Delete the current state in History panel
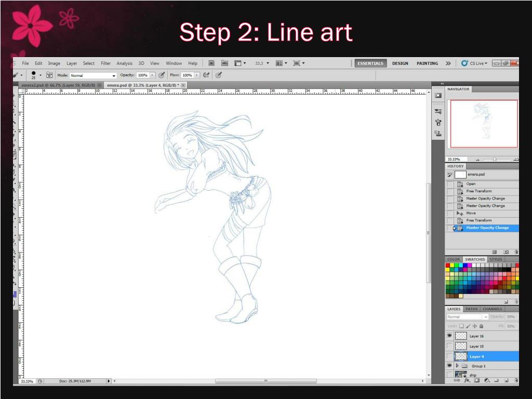This screenshot has width=532, height=399. 516,252
